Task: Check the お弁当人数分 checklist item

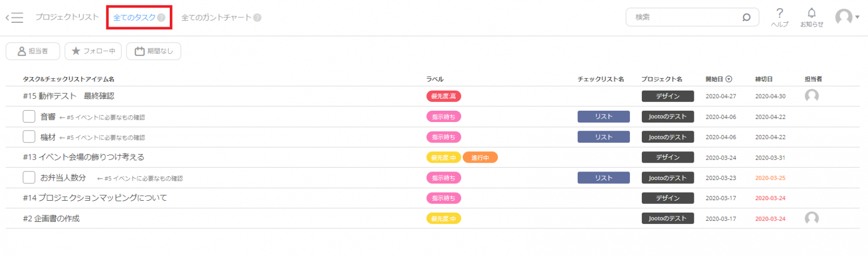Action: [x=29, y=177]
